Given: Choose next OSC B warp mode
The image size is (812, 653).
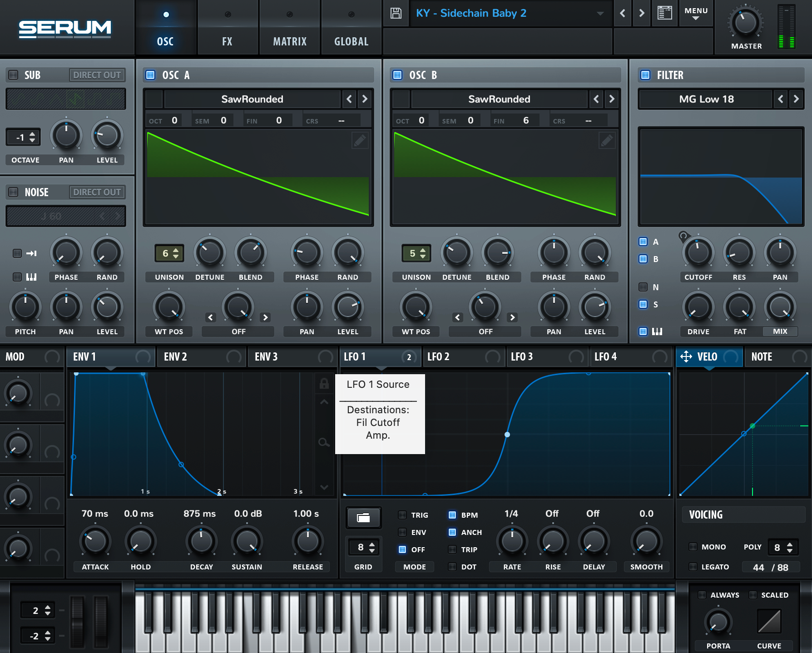Looking at the screenshot, I should click(513, 317).
